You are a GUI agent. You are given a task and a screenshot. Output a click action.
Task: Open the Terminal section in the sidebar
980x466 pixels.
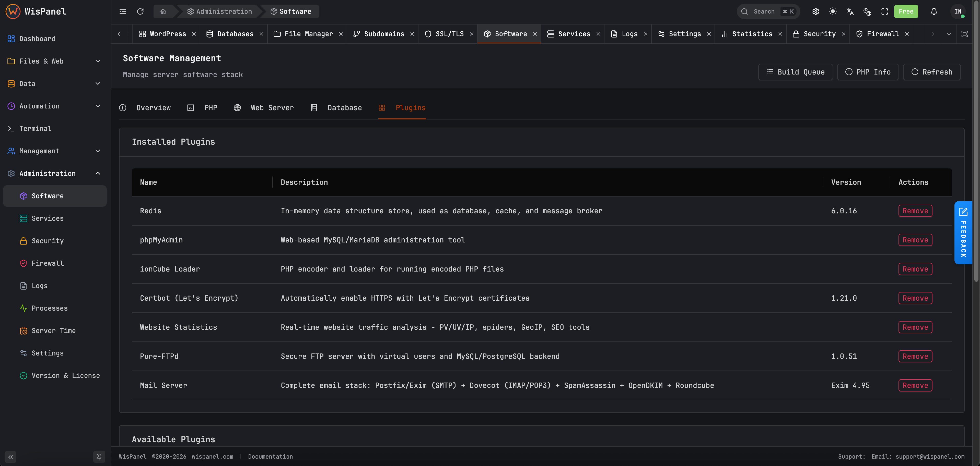[x=35, y=128]
